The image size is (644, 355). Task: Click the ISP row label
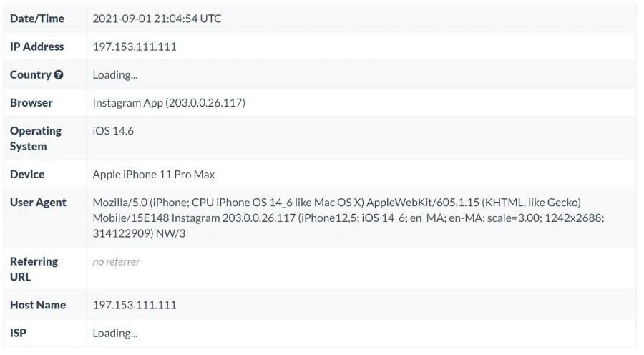(18, 333)
